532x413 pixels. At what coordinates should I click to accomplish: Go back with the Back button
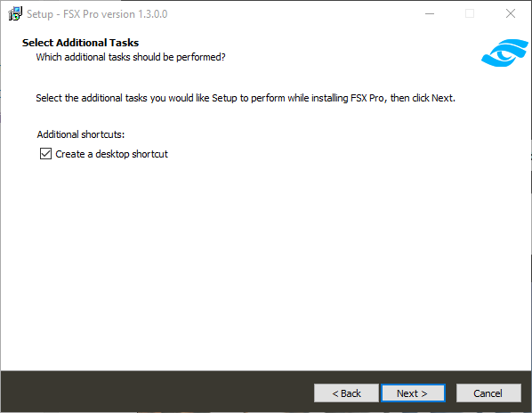[346, 393]
